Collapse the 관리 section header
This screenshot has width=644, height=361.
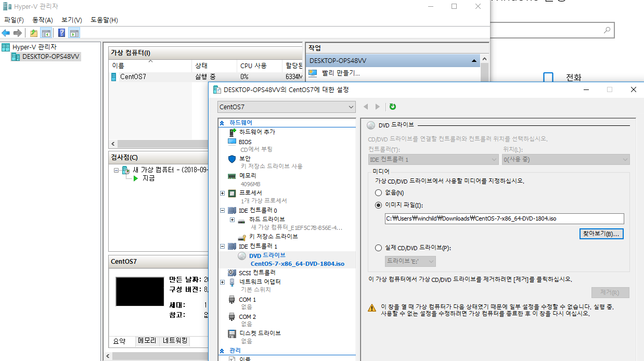click(x=223, y=351)
